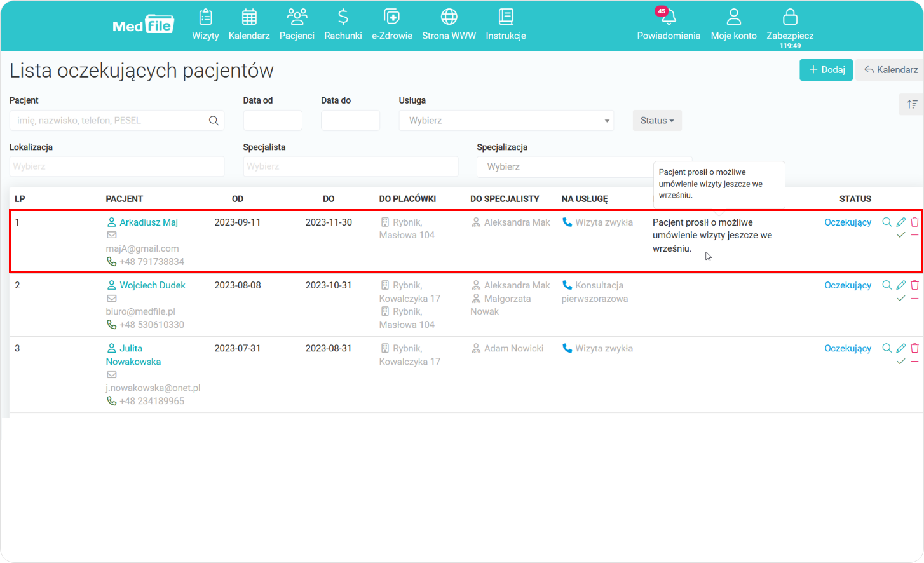Click the Data od field

[x=273, y=121]
